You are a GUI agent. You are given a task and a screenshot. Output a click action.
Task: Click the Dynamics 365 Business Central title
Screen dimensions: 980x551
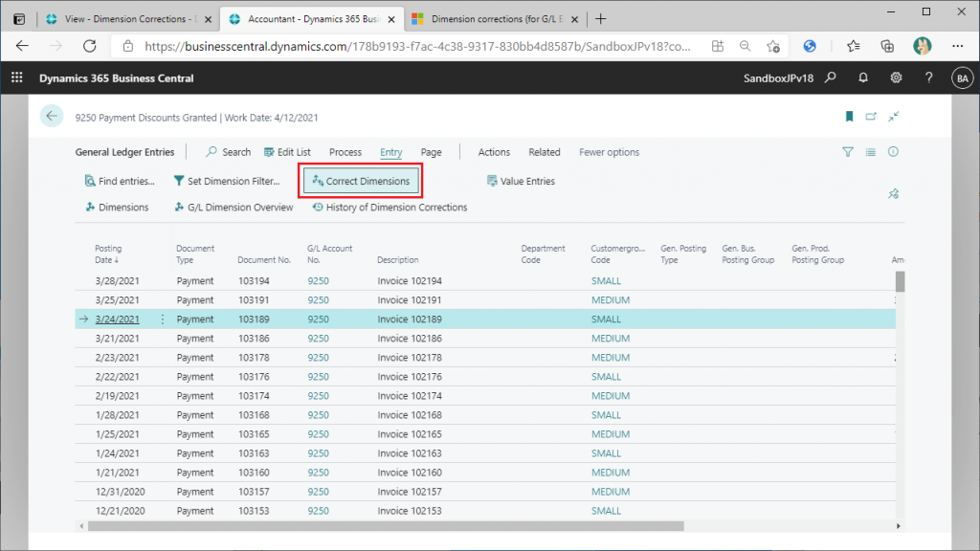[116, 78]
